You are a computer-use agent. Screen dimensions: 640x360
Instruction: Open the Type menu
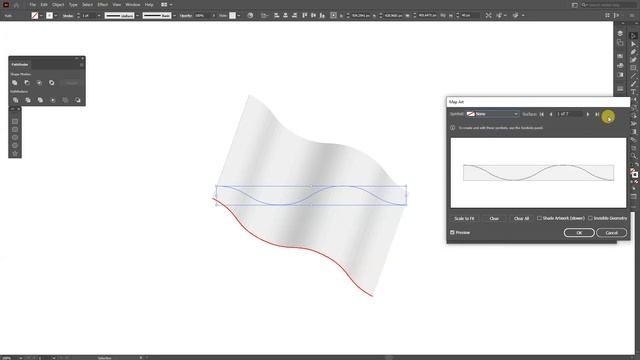coord(73,4)
